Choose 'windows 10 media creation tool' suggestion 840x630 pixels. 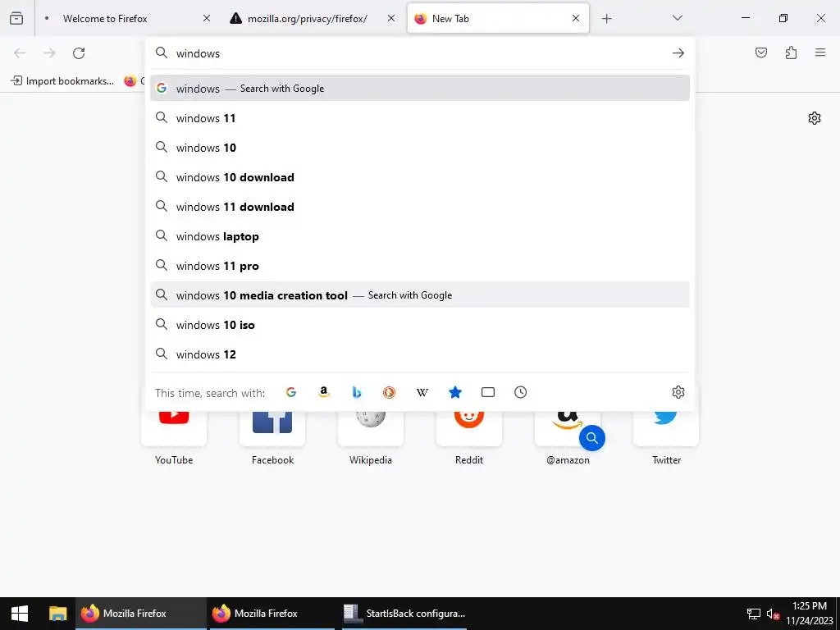(420, 294)
